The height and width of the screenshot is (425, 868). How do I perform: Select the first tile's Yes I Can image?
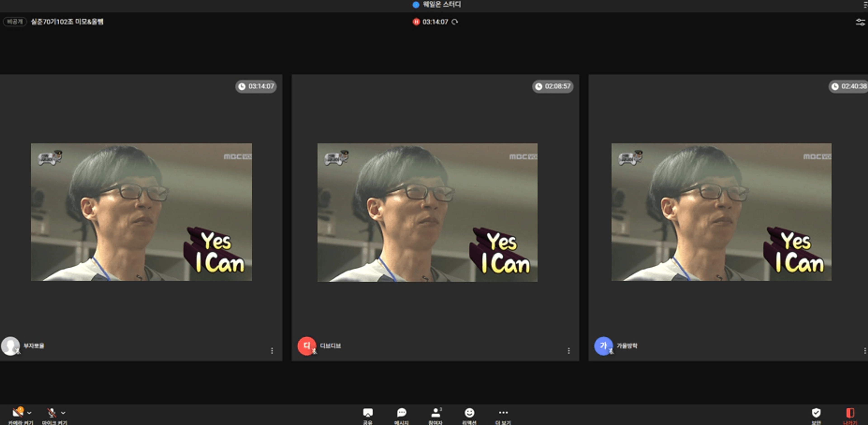click(x=142, y=212)
